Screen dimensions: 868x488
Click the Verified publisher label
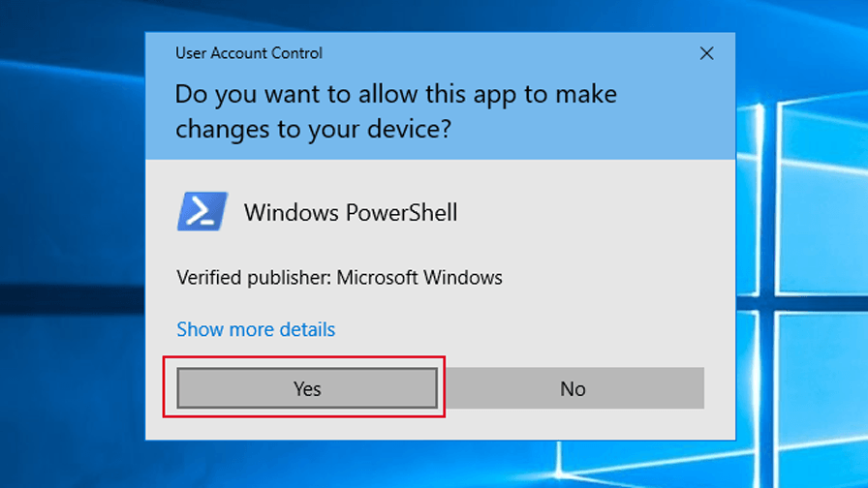coord(254,277)
